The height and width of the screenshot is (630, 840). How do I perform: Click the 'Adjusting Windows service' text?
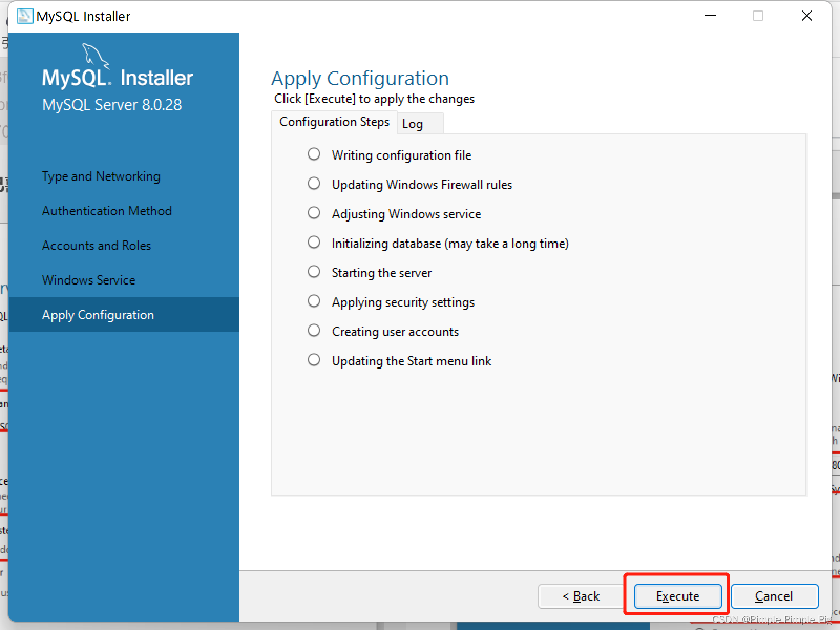pos(406,214)
